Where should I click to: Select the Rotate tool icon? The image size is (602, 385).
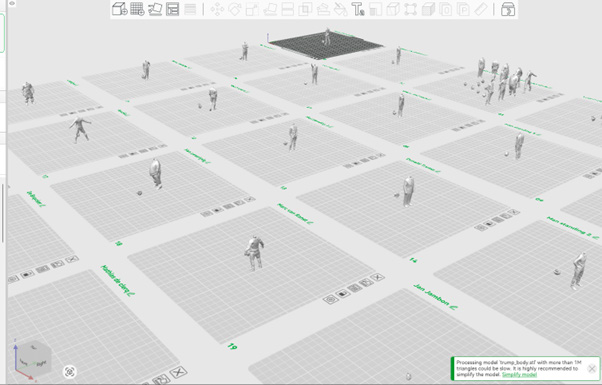pos(235,9)
